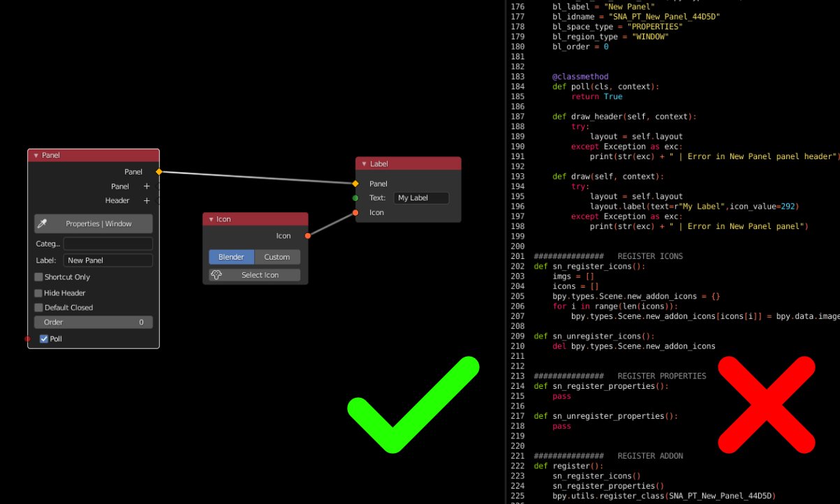Select the Blender tab on Icon node

(231, 257)
